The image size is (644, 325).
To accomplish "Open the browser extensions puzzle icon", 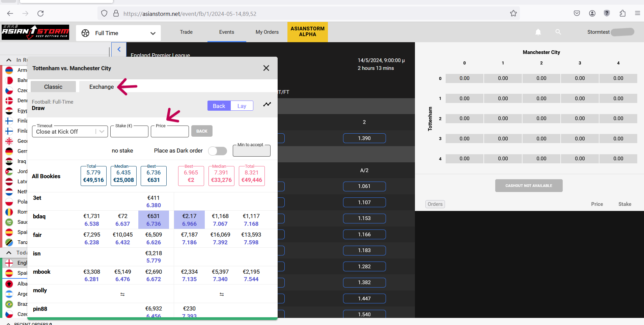I will pos(622,13).
